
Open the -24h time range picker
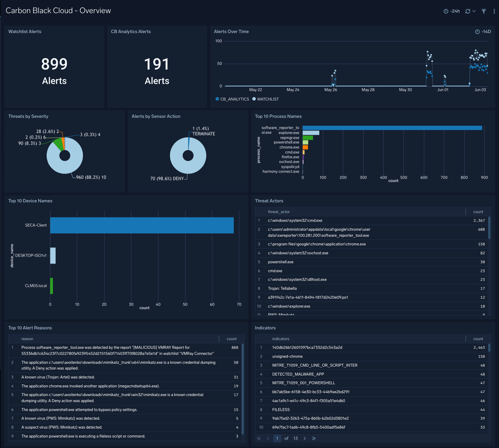455,11
